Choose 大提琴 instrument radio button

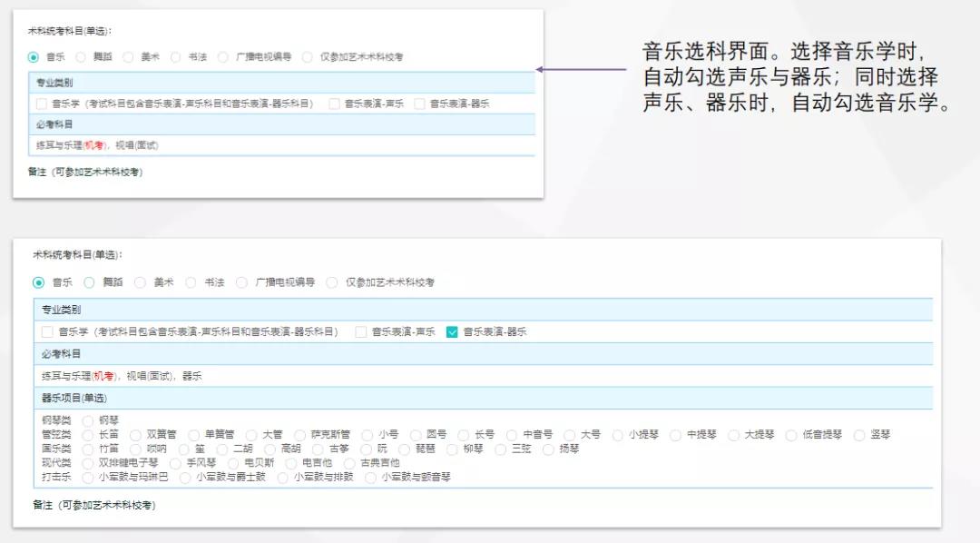click(x=733, y=435)
